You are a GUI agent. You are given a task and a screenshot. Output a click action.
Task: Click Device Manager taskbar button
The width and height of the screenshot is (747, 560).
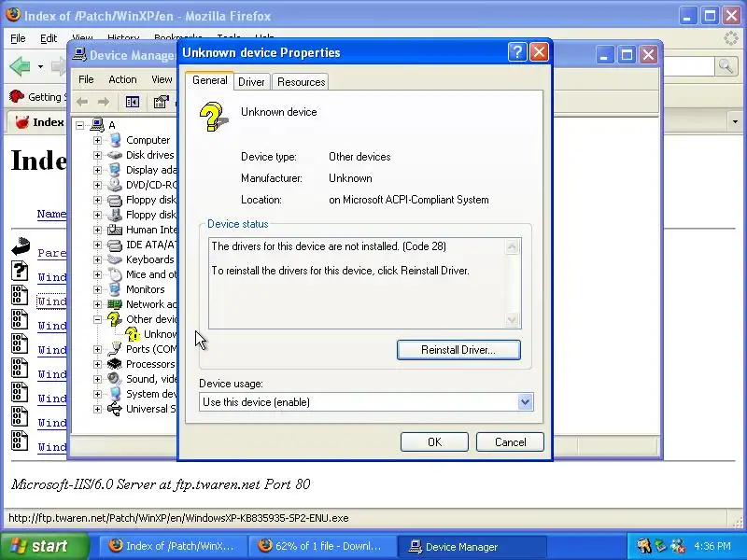[x=471, y=546]
